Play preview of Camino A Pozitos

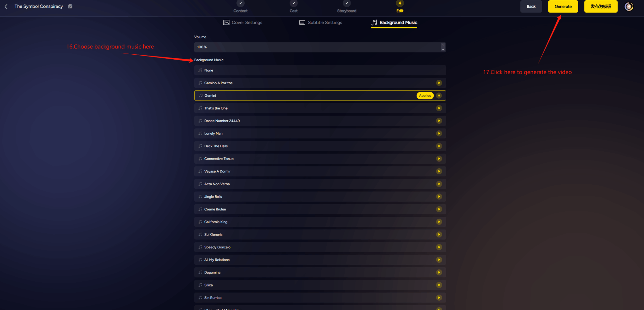[439, 83]
